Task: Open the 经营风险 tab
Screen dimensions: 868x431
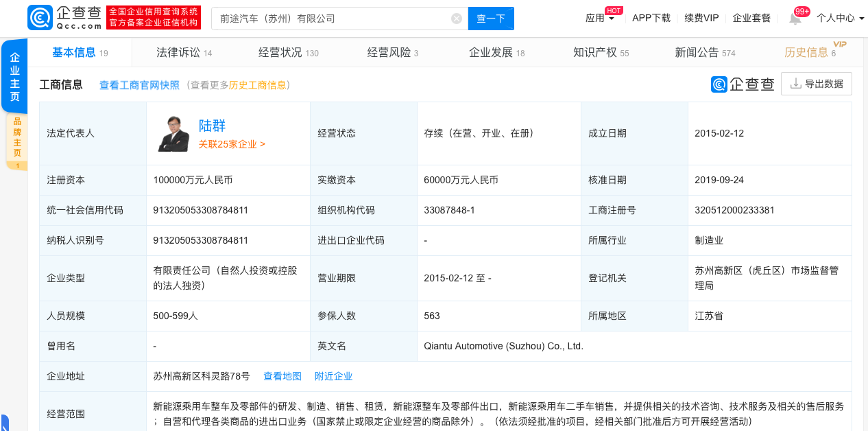Action: click(x=393, y=52)
